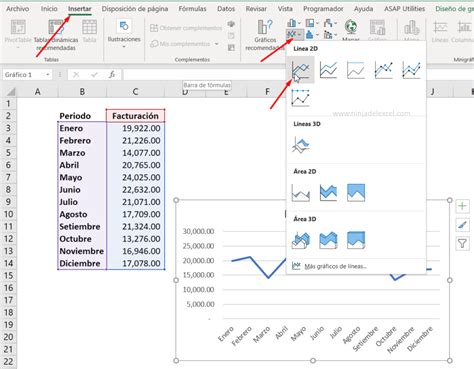Open the Programador tab

point(323,9)
